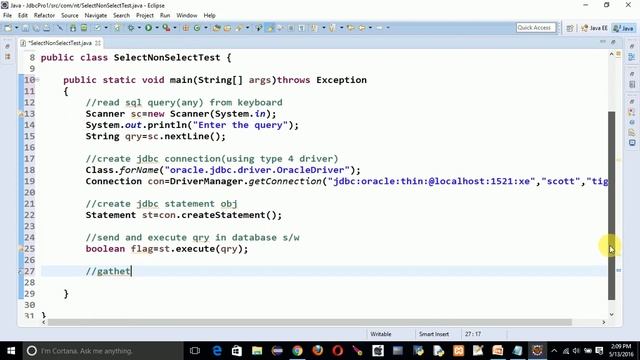Click the Back navigation arrow icon

click(x=361, y=28)
